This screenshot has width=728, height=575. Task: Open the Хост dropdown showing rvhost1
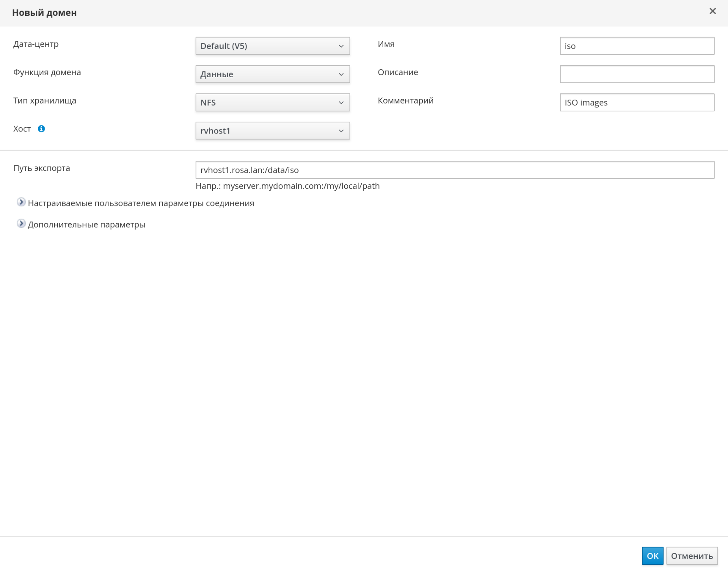click(272, 131)
